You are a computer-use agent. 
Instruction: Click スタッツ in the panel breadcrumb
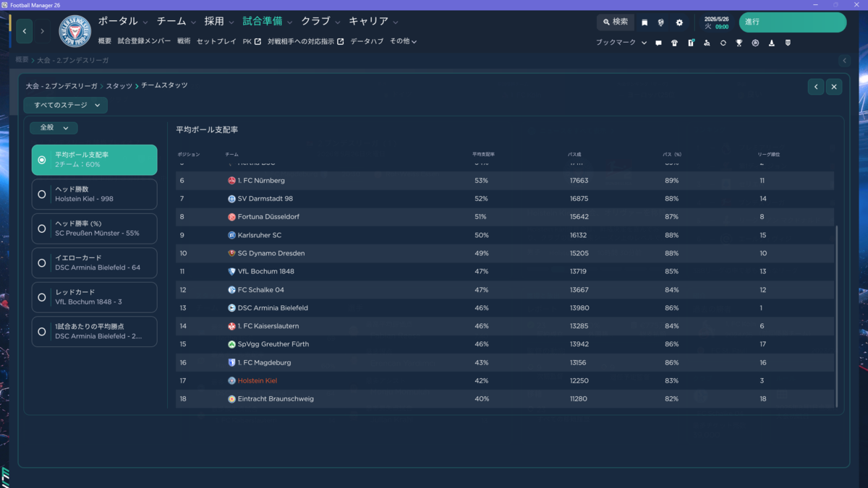click(x=119, y=86)
